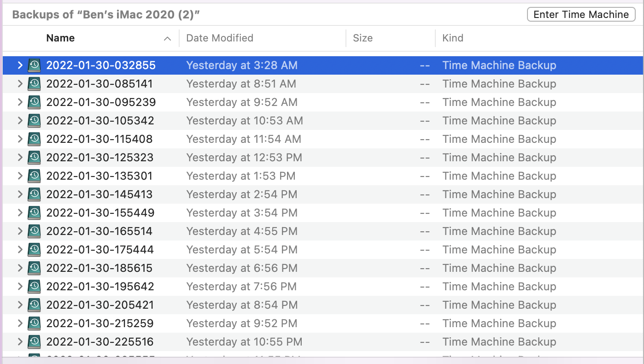Screen dimensions: 644x364
Task: Sort by the Date Modified column
Action: coord(220,38)
